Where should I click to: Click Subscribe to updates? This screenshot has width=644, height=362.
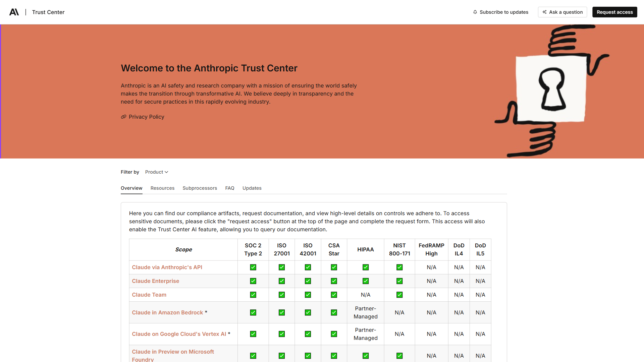coord(501,12)
